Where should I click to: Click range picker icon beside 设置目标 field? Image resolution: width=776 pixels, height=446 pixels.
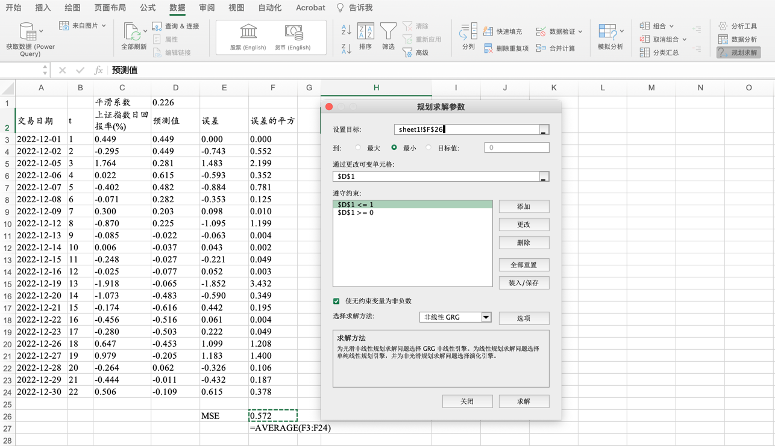point(543,129)
